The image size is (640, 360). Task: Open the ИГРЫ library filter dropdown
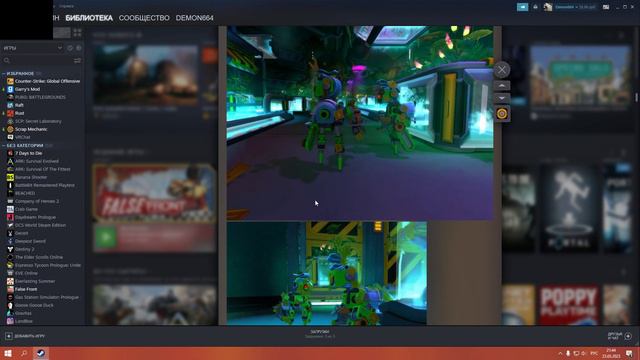pyautogui.click(x=33, y=48)
